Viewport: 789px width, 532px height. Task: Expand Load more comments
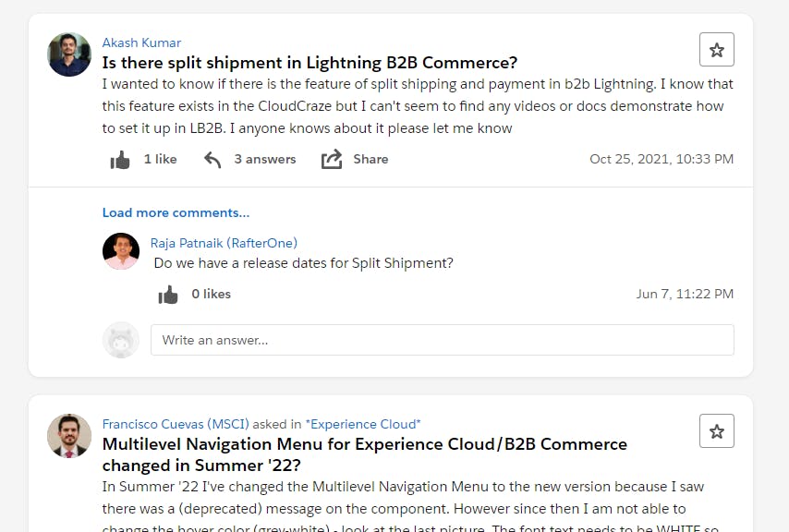click(176, 212)
